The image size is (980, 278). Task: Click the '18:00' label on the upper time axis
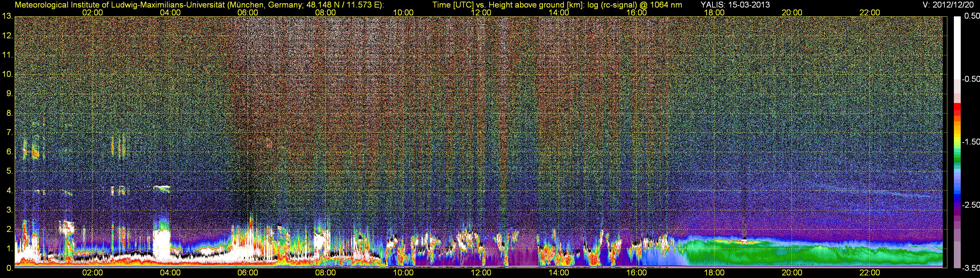click(x=714, y=12)
